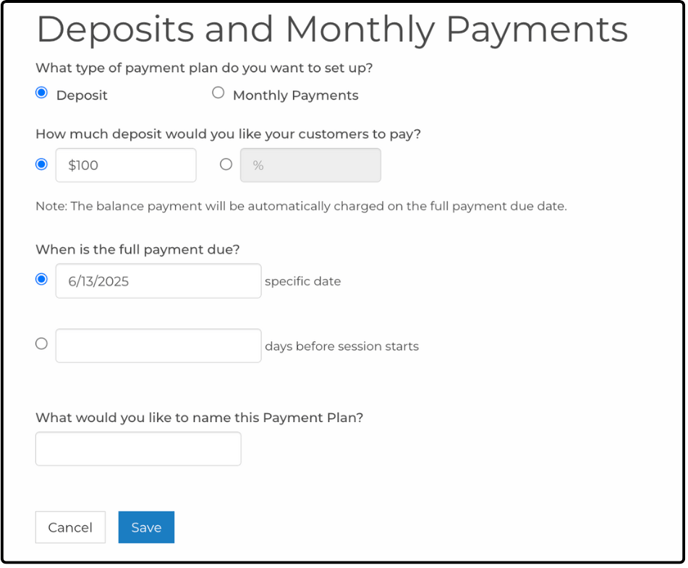Select the dollar amount deposit radio

(42, 164)
